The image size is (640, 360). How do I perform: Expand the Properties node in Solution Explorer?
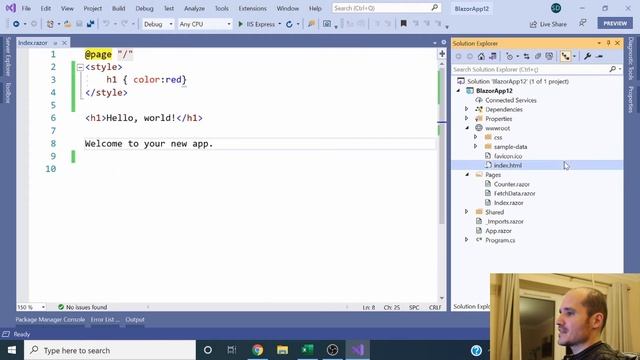[467, 118]
